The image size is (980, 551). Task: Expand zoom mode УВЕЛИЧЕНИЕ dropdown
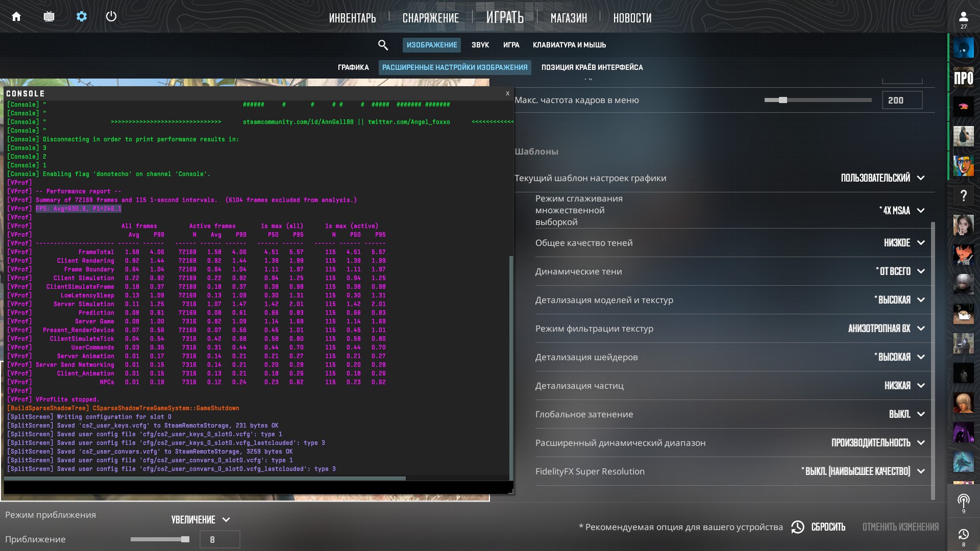coord(200,520)
